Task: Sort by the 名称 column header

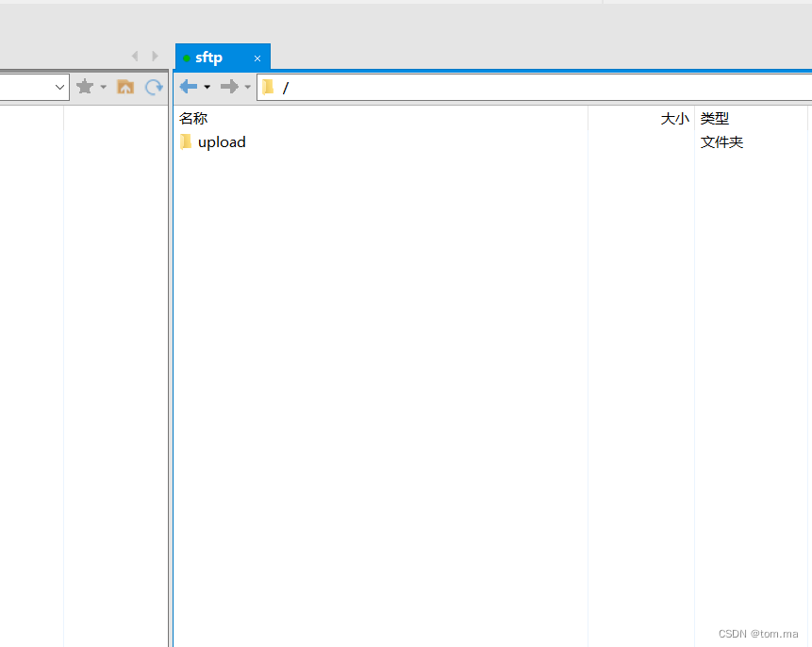Action: pyautogui.click(x=381, y=119)
